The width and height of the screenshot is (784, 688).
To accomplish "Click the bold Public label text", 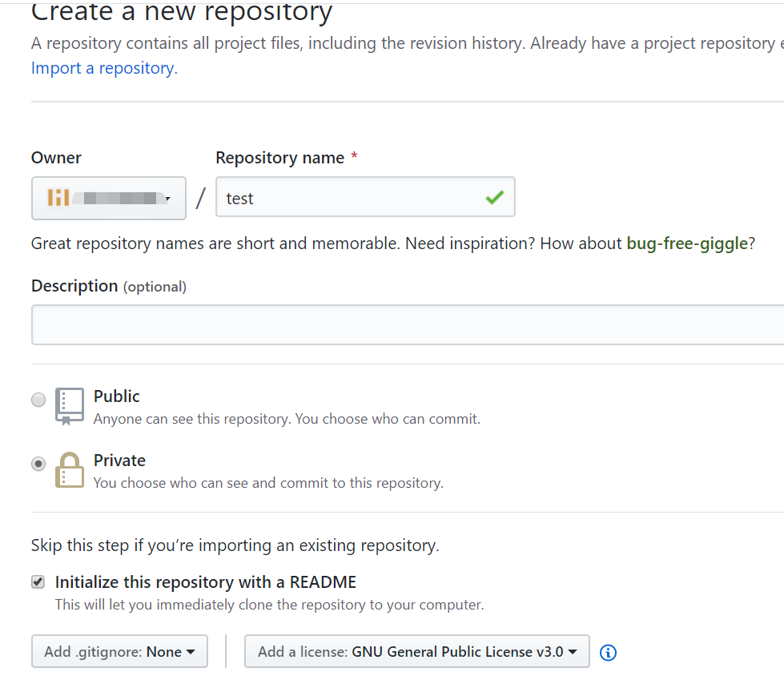I will coord(117,396).
